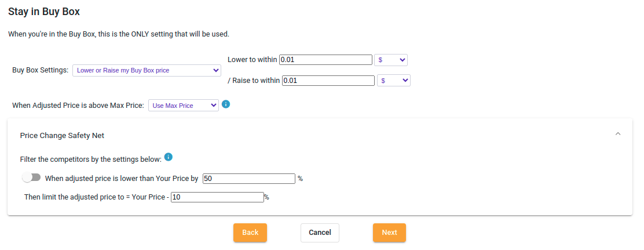644x250 pixels.
Task: Click the info icon next to filter competitors text
Action: [169, 157]
